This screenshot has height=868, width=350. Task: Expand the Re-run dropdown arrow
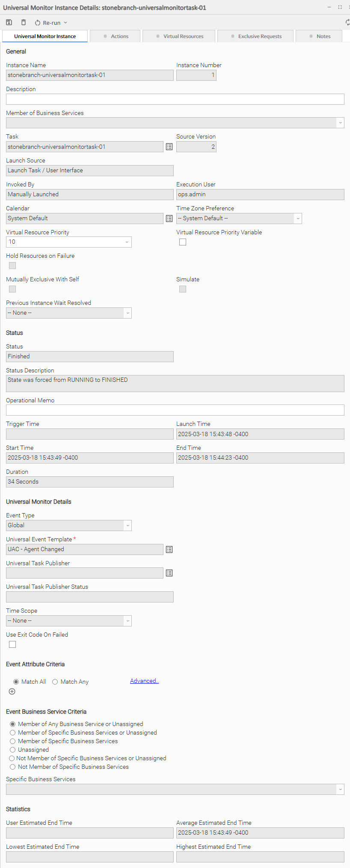point(65,23)
